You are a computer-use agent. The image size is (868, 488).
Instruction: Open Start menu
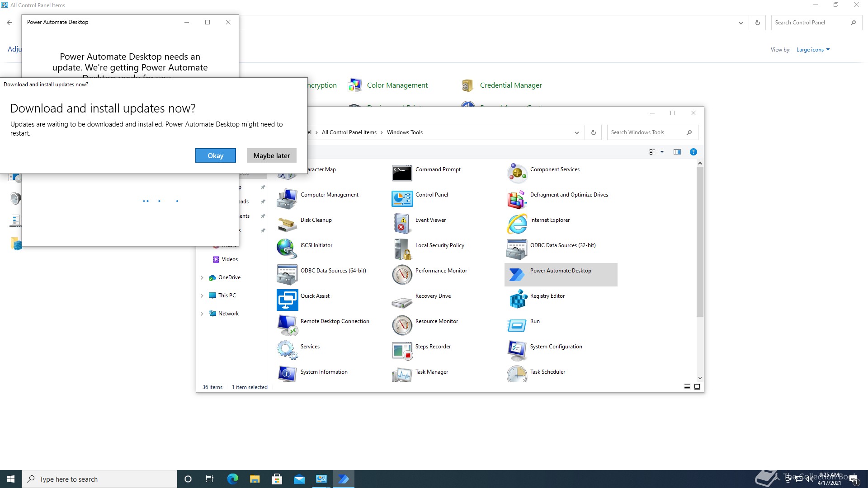(11, 479)
